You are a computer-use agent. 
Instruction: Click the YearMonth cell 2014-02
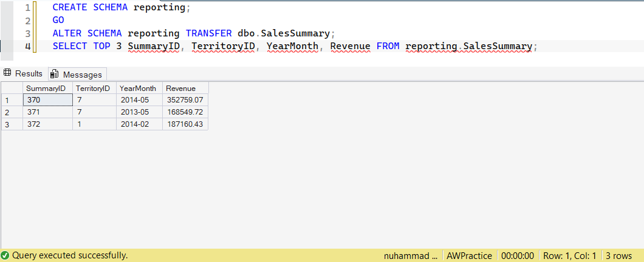pyautogui.click(x=139, y=124)
